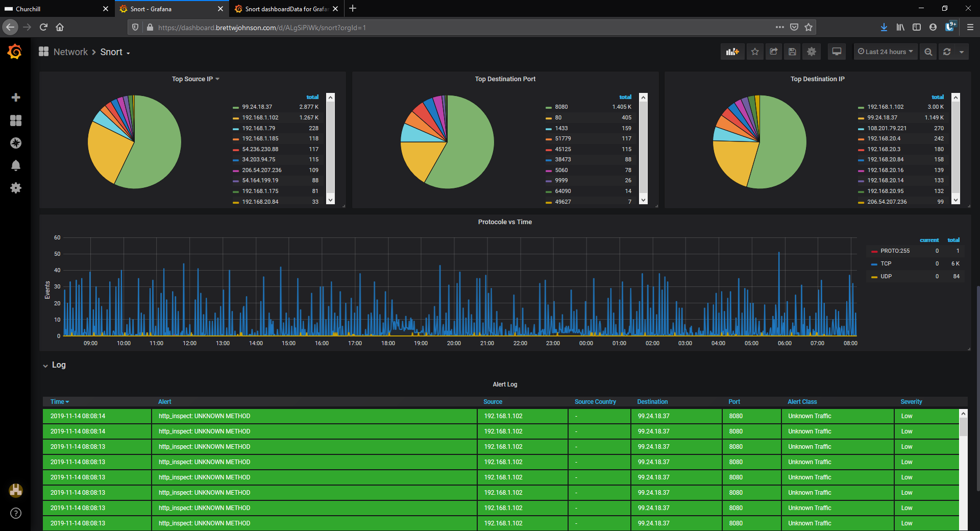Open dashboard settings gear in top toolbar

[x=812, y=52]
